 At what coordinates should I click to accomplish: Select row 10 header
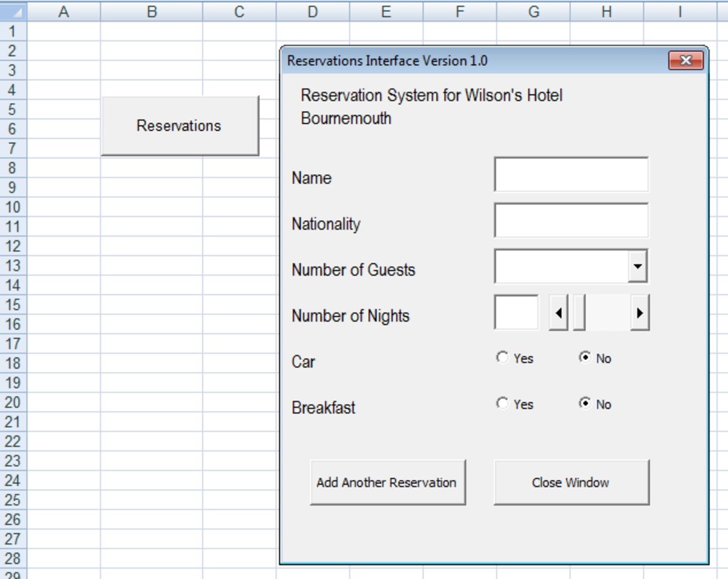point(13,207)
